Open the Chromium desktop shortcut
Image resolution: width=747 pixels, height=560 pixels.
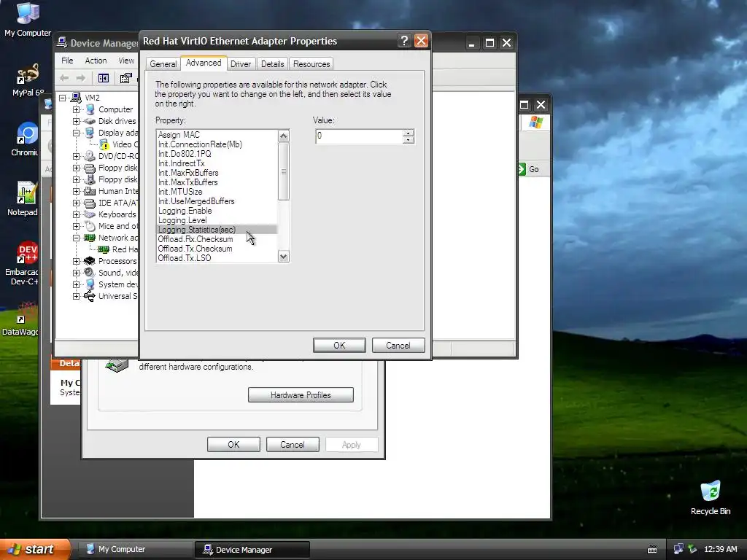click(26, 139)
